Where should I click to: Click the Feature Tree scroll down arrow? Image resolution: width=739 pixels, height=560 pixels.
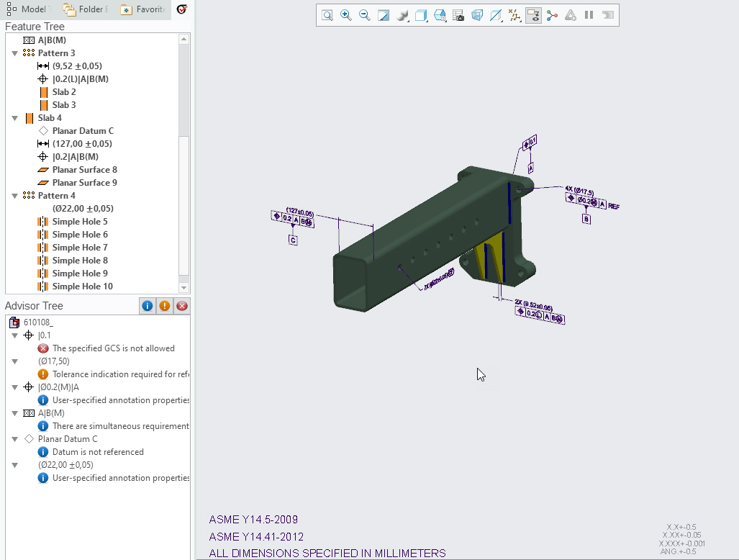tap(183, 287)
